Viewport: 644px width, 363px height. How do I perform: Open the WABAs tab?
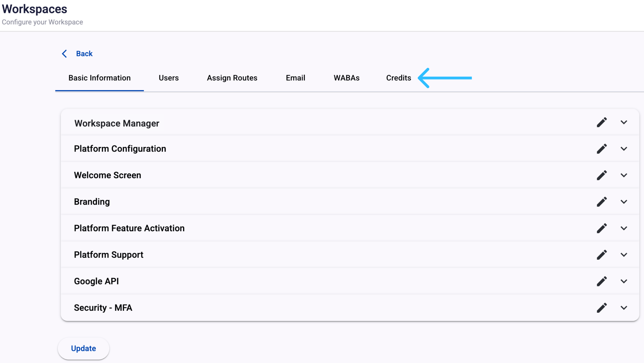pos(346,78)
